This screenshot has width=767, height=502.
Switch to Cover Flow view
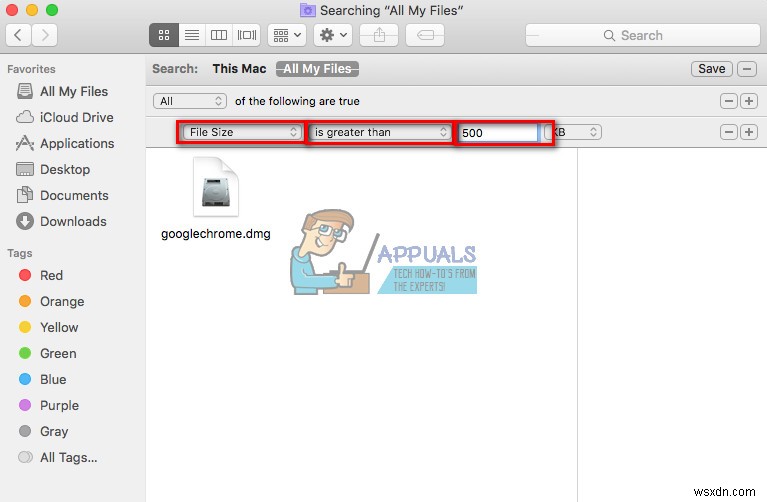tap(247, 35)
